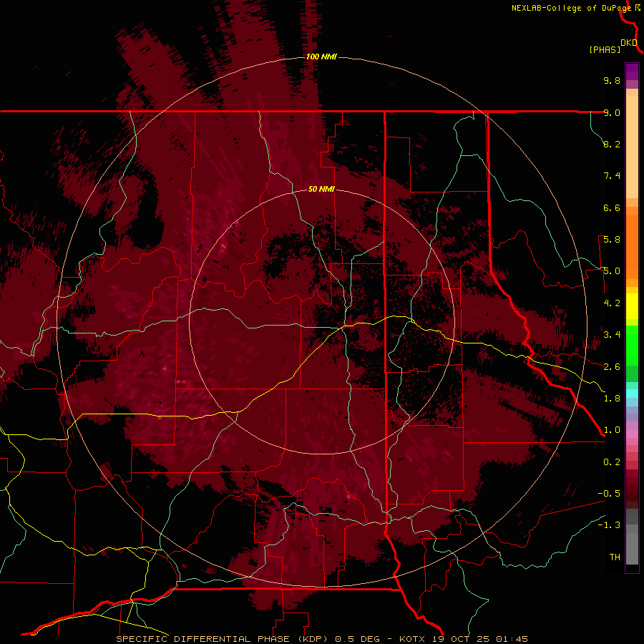The image size is (644, 644).
Task: Select the 3.4 scale value
Action: tap(612, 335)
